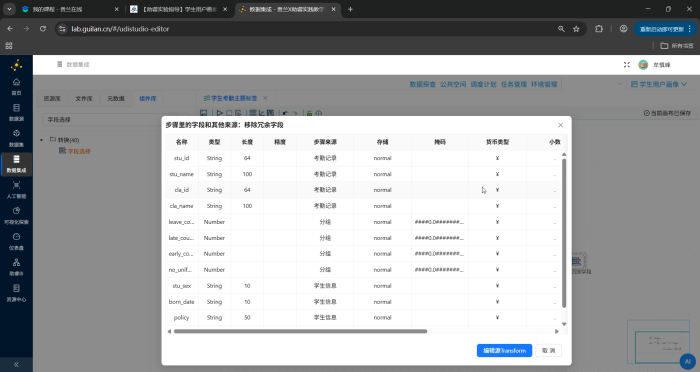The height and width of the screenshot is (372, 700).
Task: Click the policy cell
Action: click(x=182, y=318)
